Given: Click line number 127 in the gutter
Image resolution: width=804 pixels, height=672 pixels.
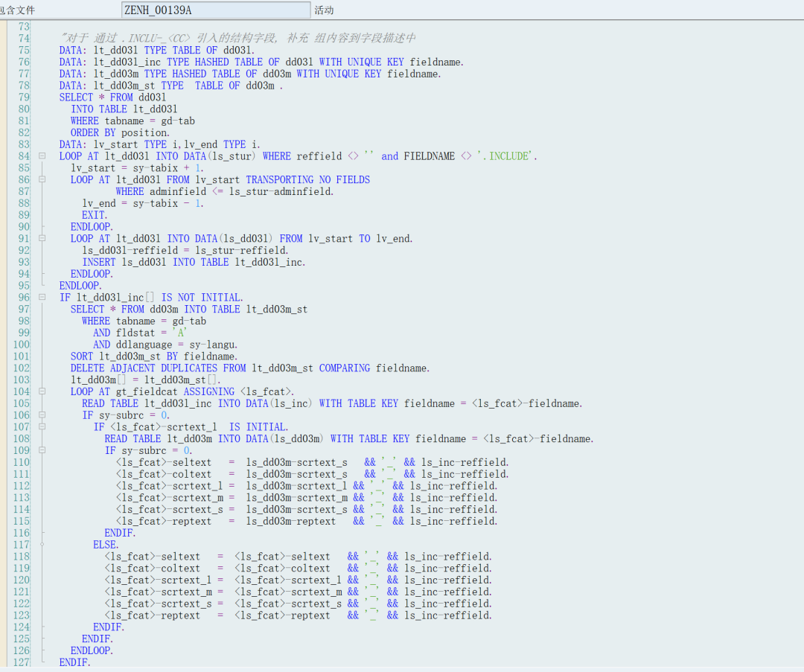Looking at the screenshot, I should 22,663.
